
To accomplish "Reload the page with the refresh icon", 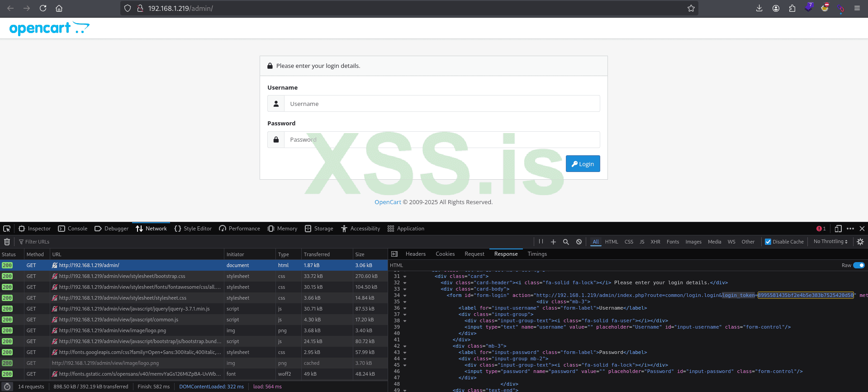I will click(43, 8).
